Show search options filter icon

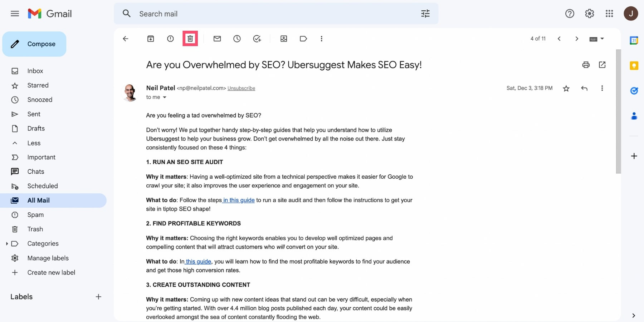click(425, 14)
